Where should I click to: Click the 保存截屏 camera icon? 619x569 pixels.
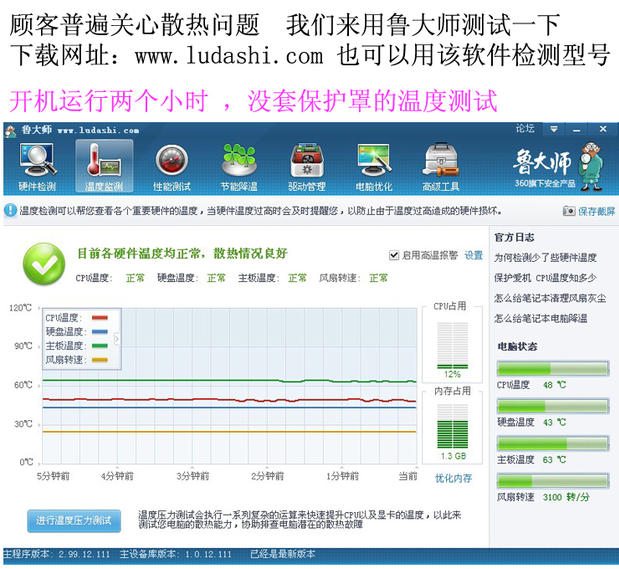(x=569, y=211)
